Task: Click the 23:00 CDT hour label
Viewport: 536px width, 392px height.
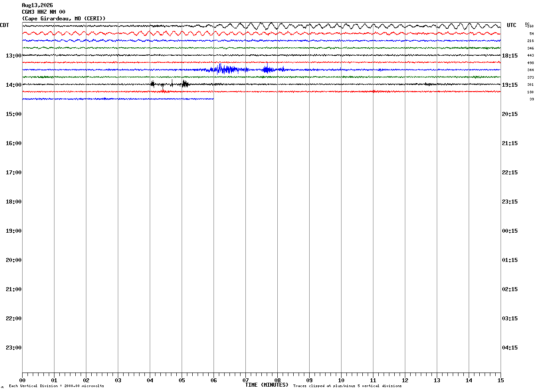Action: tap(14, 348)
